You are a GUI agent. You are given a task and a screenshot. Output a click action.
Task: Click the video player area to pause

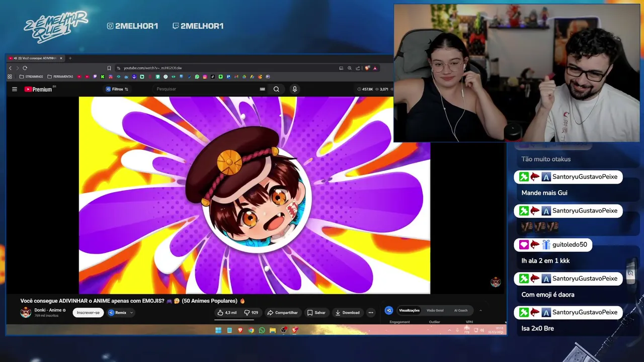coord(255,195)
